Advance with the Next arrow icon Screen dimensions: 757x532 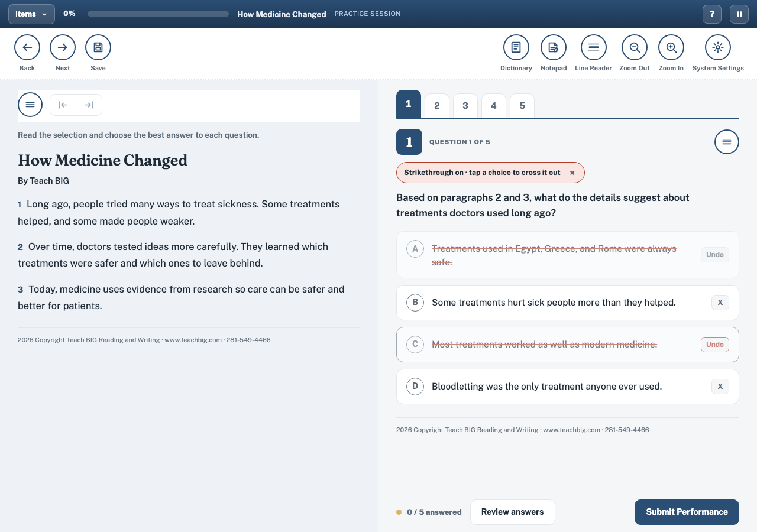[x=63, y=47]
